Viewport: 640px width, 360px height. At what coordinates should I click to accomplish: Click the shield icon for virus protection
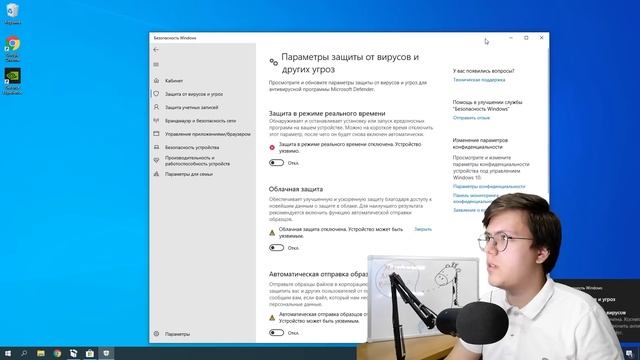coord(156,93)
